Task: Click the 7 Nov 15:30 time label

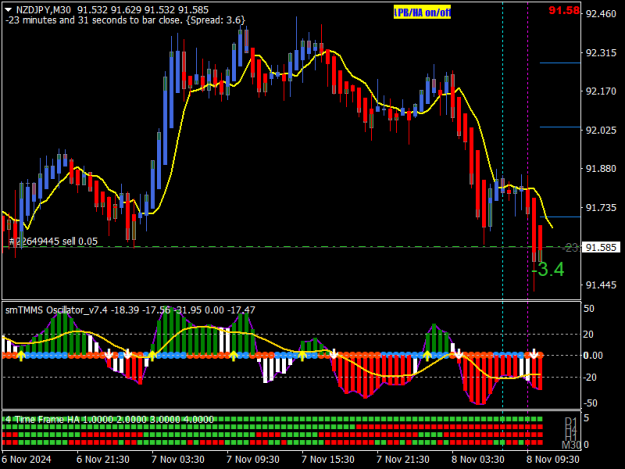Action: point(328,459)
